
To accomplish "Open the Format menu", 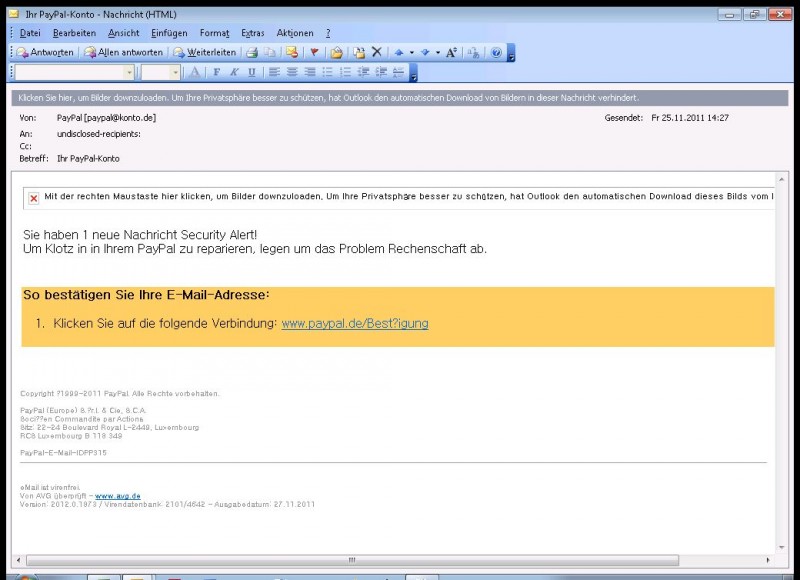I will click(x=214, y=33).
